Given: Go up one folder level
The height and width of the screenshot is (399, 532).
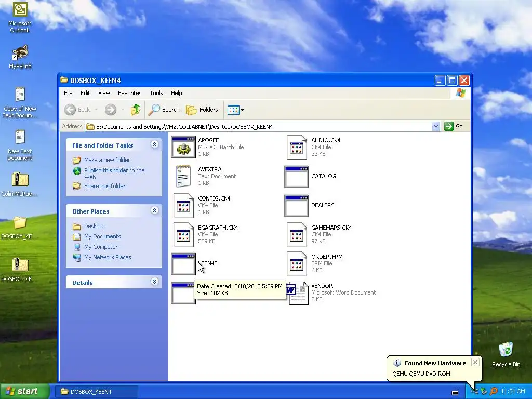Looking at the screenshot, I should tap(136, 110).
